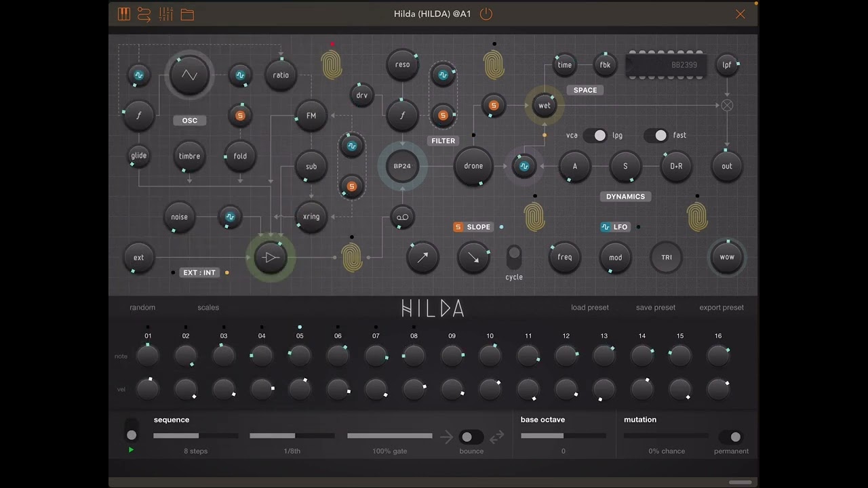Viewport: 868px width, 488px height.
Task: Select the oscillator waveform shape knob
Action: tap(189, 75)
